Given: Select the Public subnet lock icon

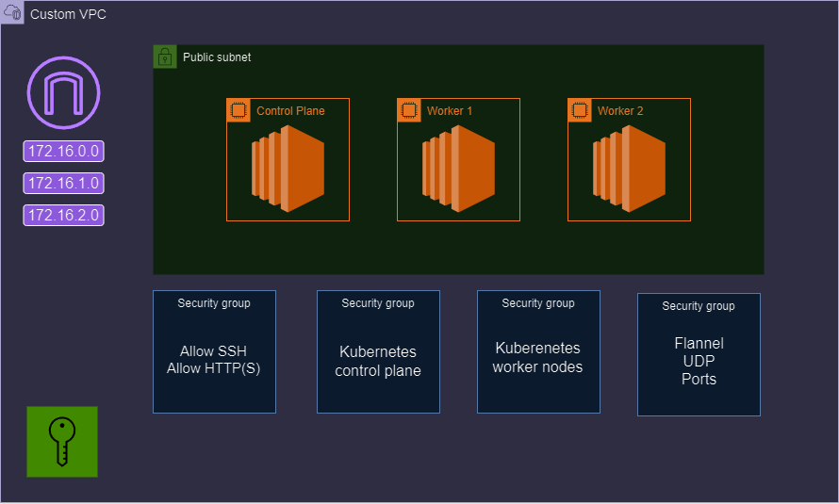Looking at the screenshot, I should pos(165,57).
